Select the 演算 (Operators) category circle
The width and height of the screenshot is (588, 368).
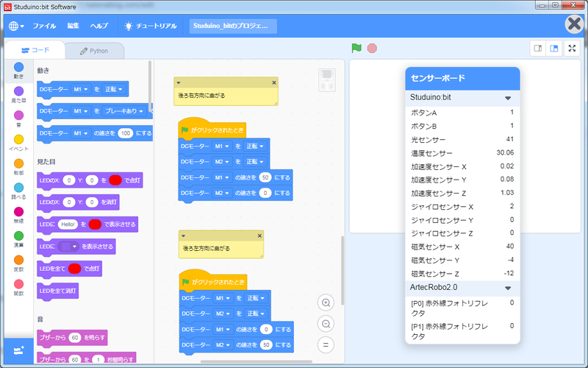18,236
